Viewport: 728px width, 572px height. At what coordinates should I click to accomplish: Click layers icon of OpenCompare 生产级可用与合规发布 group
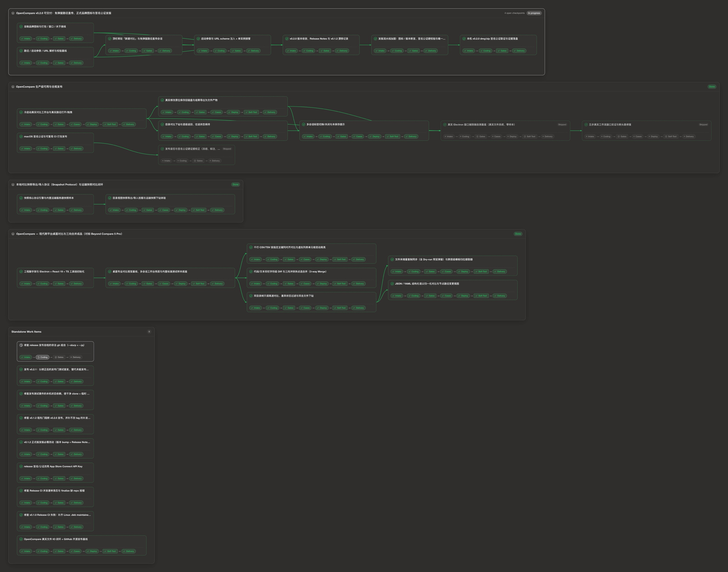[x=13, y=87]
